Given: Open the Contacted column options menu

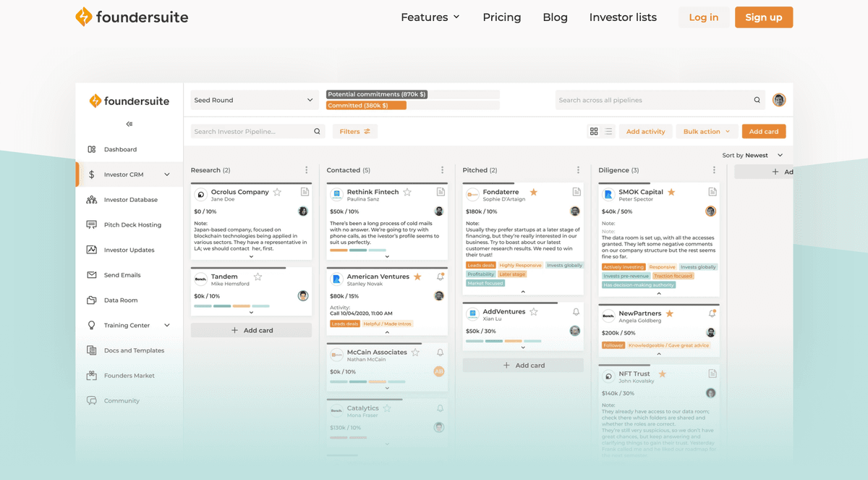Looking at the screenshot, I should click(x=443, y=170).
